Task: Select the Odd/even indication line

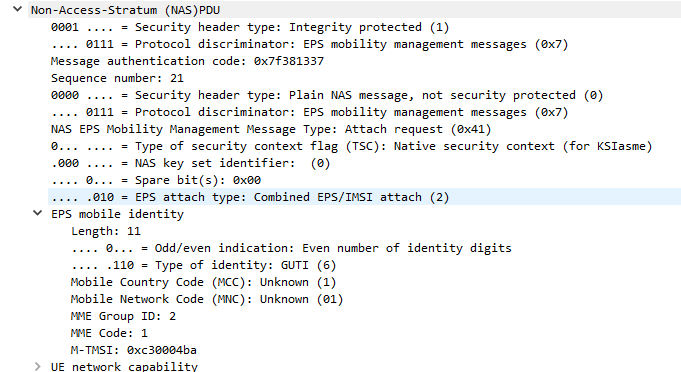Action: pos(291,248)
